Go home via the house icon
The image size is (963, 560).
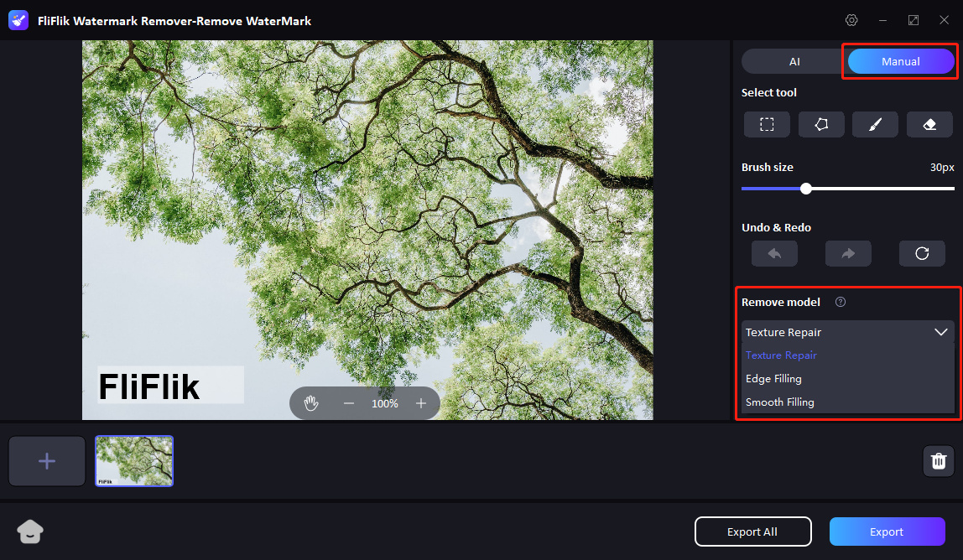pyautogui.click(x=30, y=531)
